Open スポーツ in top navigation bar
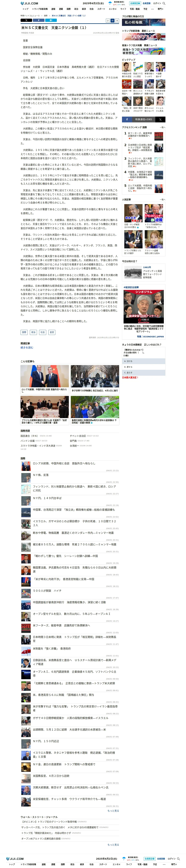Image resolution: width=186 pixels, height=868 pixels. point(101,9)
